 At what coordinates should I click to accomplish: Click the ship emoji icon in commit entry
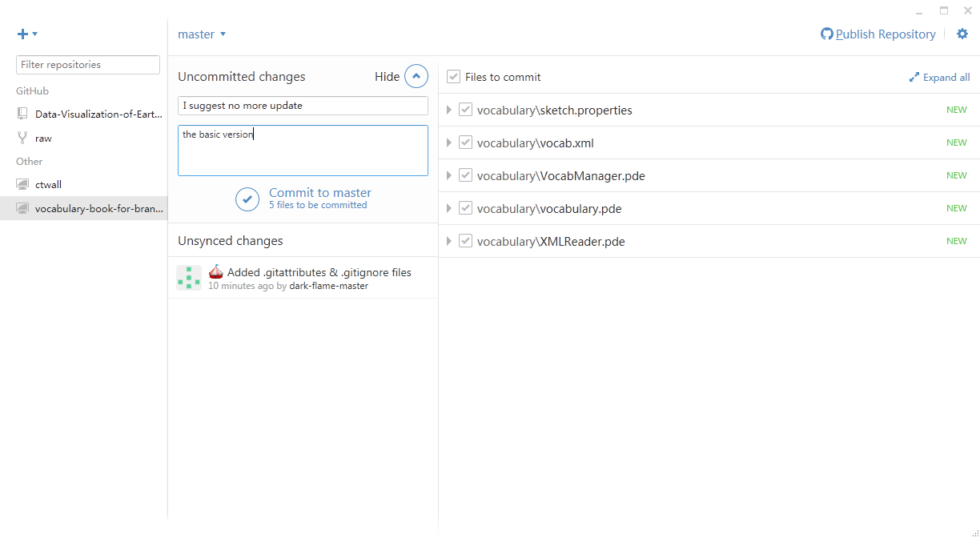(x=215, y=271)
